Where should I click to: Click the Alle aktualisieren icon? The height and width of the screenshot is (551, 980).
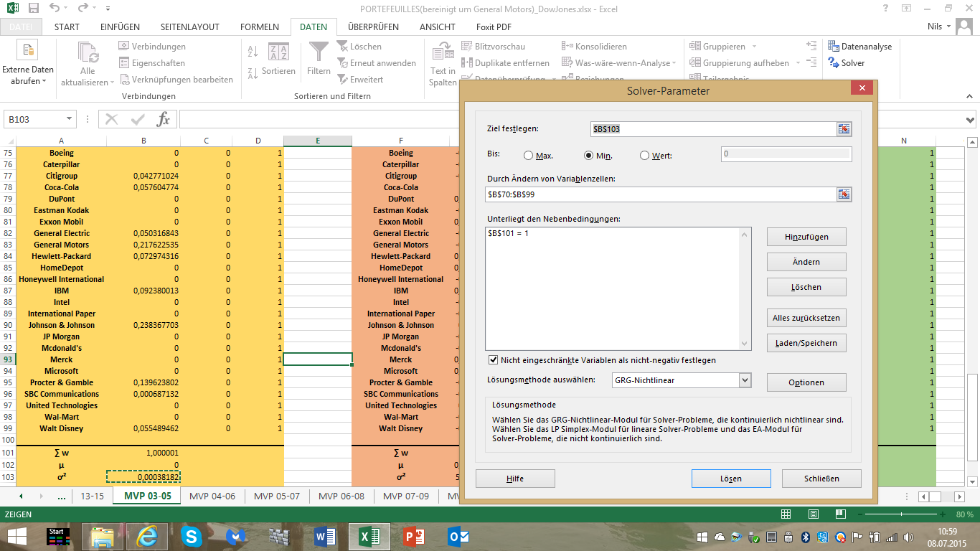click(x=88, y=55)
